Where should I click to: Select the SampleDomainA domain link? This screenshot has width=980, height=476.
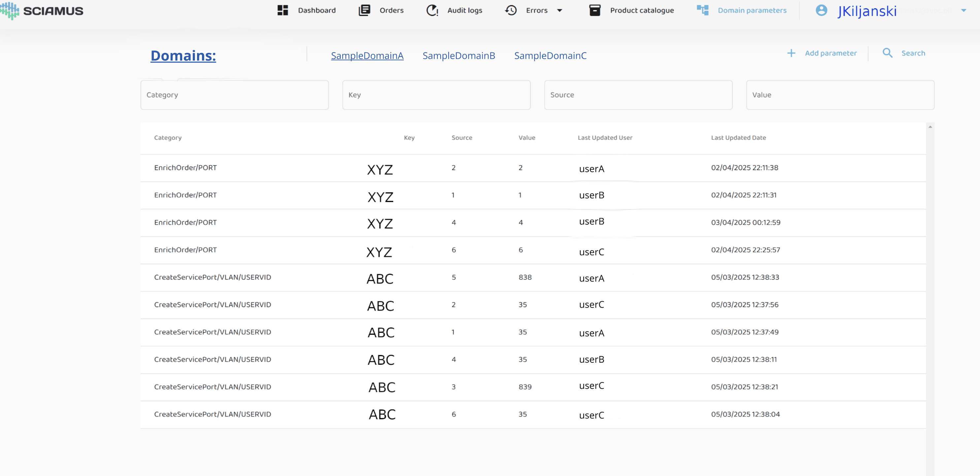pos(367,56)
